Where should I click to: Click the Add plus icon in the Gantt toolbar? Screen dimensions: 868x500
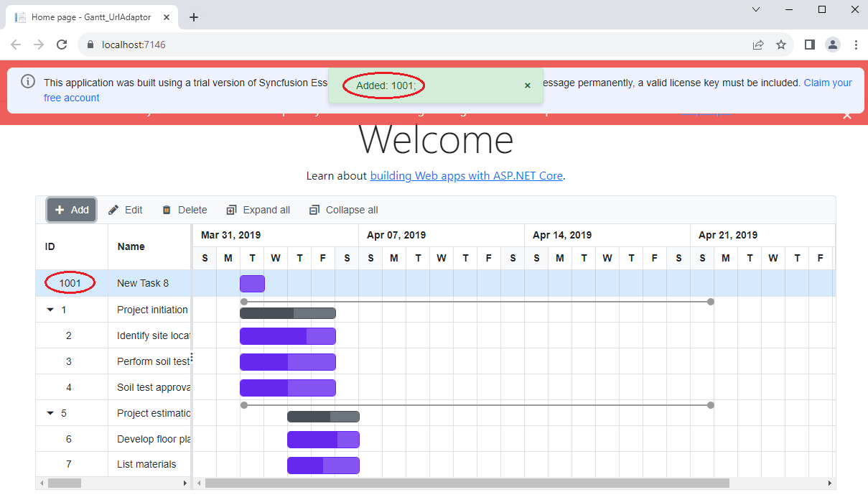click(61, 210)
